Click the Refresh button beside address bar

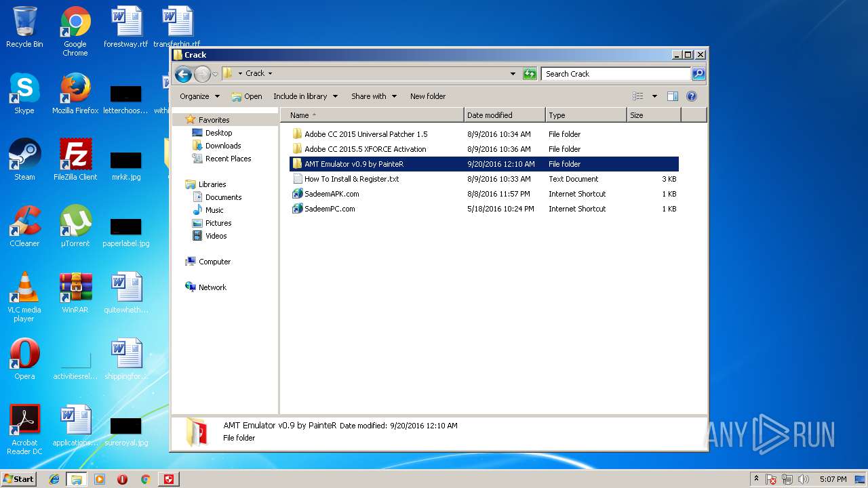tap(530, 74)
